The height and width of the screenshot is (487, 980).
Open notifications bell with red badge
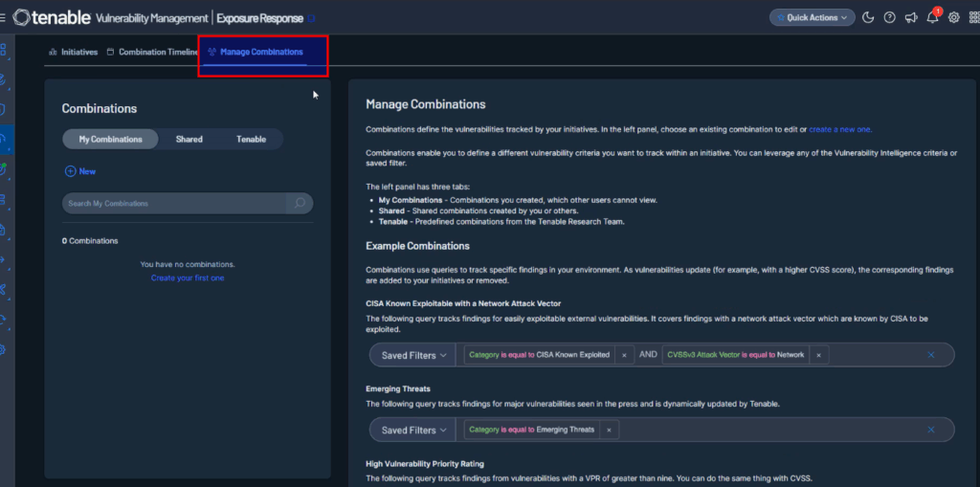(933, 17)
